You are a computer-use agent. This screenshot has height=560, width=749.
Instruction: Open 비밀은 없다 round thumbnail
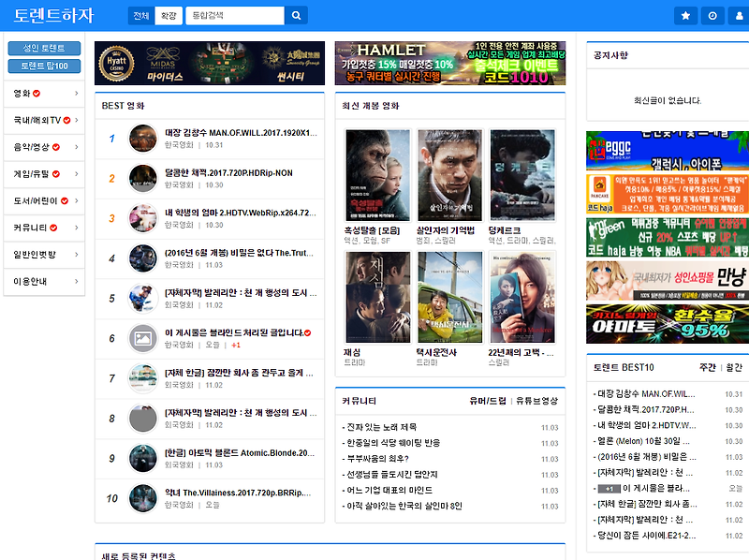143,258
